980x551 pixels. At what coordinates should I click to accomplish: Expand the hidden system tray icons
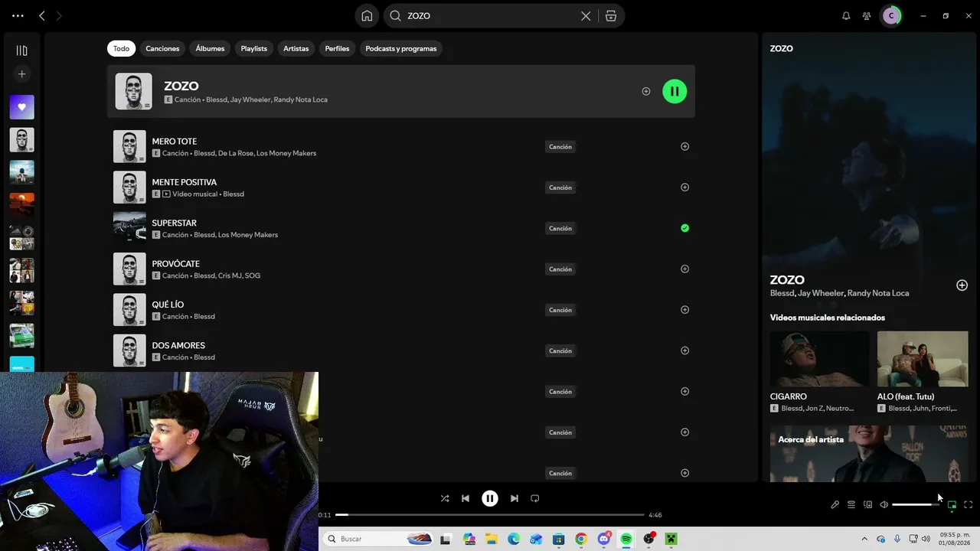[865, 539]
